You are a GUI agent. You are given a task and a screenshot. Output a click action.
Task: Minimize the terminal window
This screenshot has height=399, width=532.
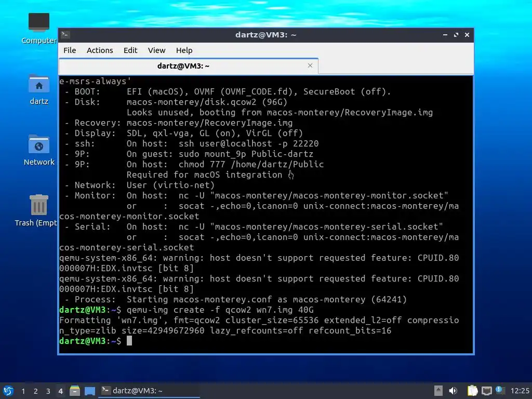pyautogui.click(x=445, y=35)
